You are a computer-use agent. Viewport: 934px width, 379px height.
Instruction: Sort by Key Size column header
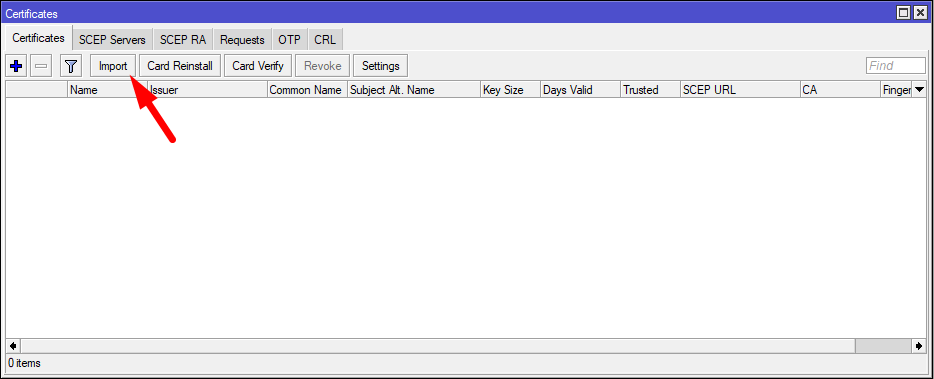click(510, 90)
